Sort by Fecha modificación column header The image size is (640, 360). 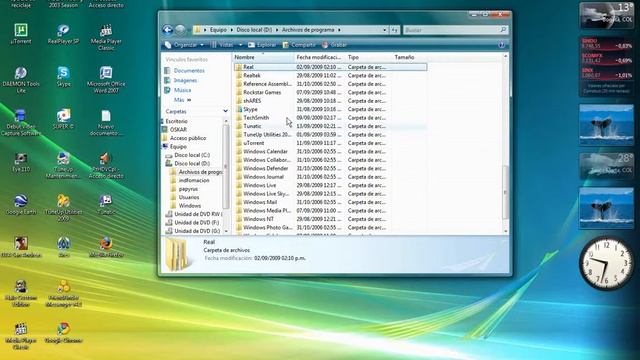click(319, 57)
